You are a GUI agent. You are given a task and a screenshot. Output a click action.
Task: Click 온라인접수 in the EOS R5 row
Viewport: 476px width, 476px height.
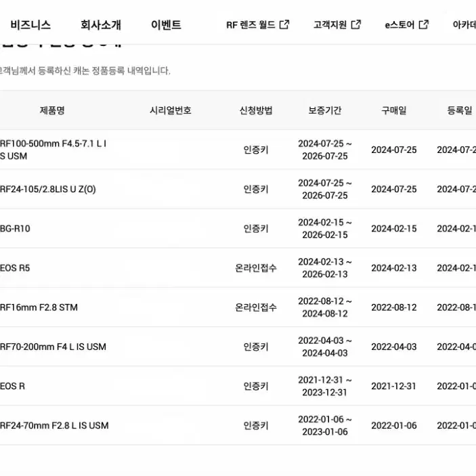pyautogui.click(x=256, y=268)
